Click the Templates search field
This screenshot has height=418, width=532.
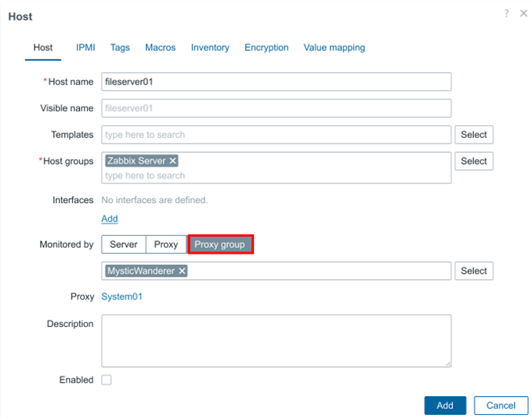[x=276, y=135]
